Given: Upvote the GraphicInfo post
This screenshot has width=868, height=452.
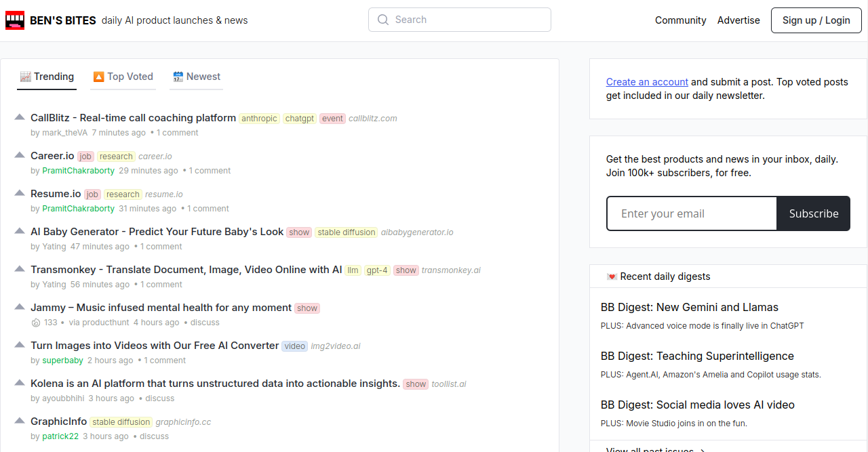Looking at the screenshot, I should coord(20,421).
